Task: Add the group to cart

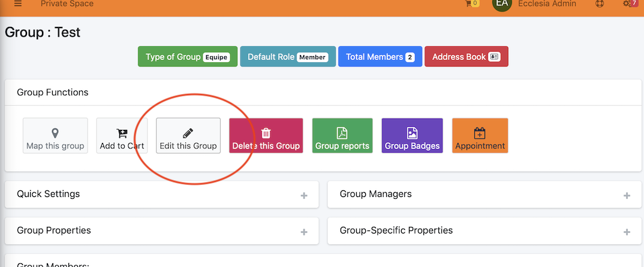Action: pos(122,136)
